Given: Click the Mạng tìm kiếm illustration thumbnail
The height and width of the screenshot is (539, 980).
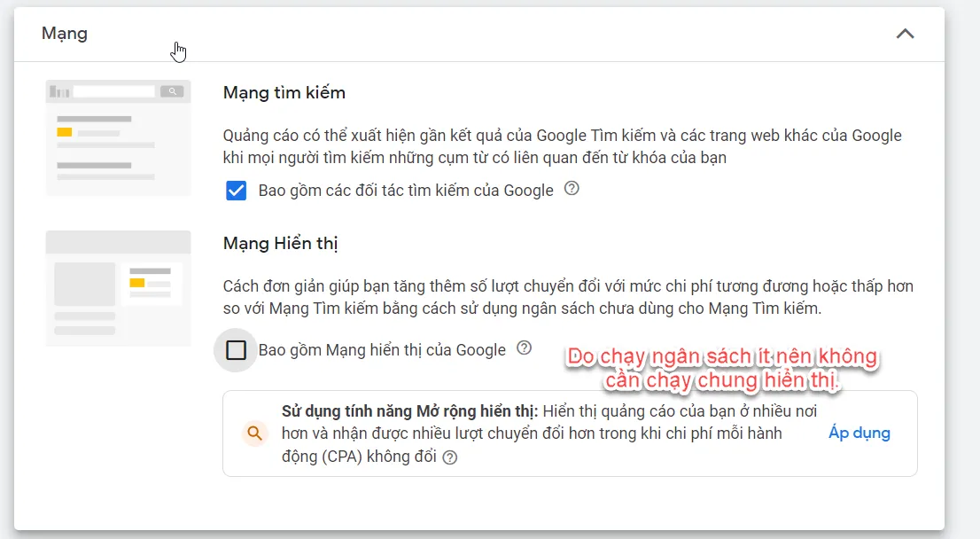Looking at the screenshot, I should pyautogui.click(x=118, y=137).
